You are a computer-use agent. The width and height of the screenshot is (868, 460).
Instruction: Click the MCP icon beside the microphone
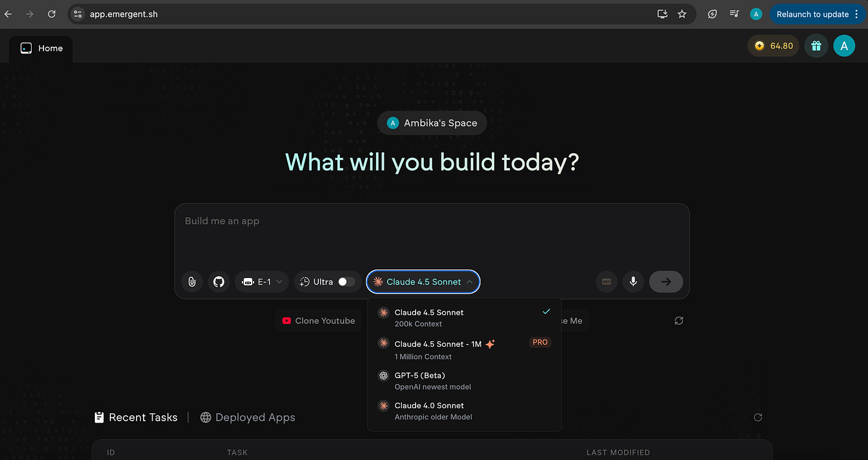[x=607, y=282]
